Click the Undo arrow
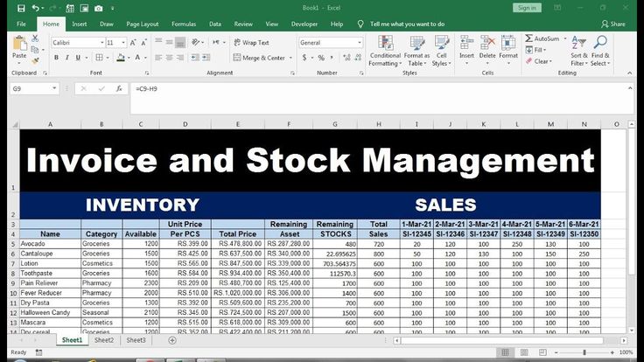This screenshot has width=644, height=362. (35, 8)
